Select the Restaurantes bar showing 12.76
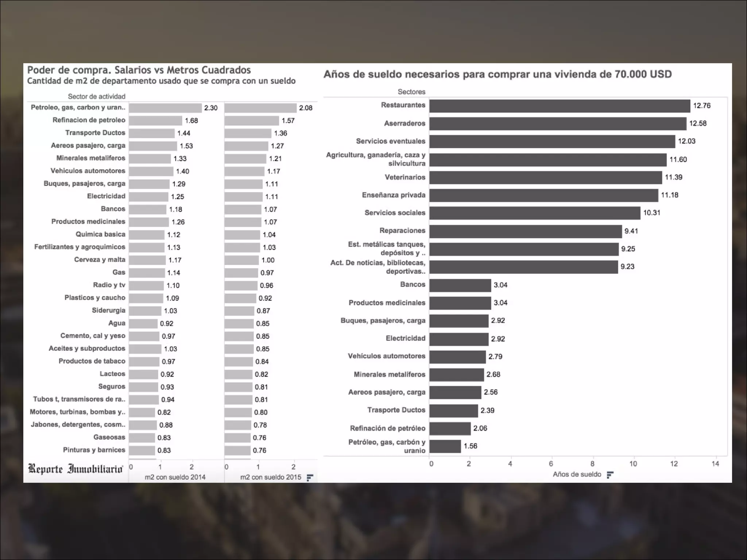This screenshot has width=747, height=560. [x=559, y=106]
